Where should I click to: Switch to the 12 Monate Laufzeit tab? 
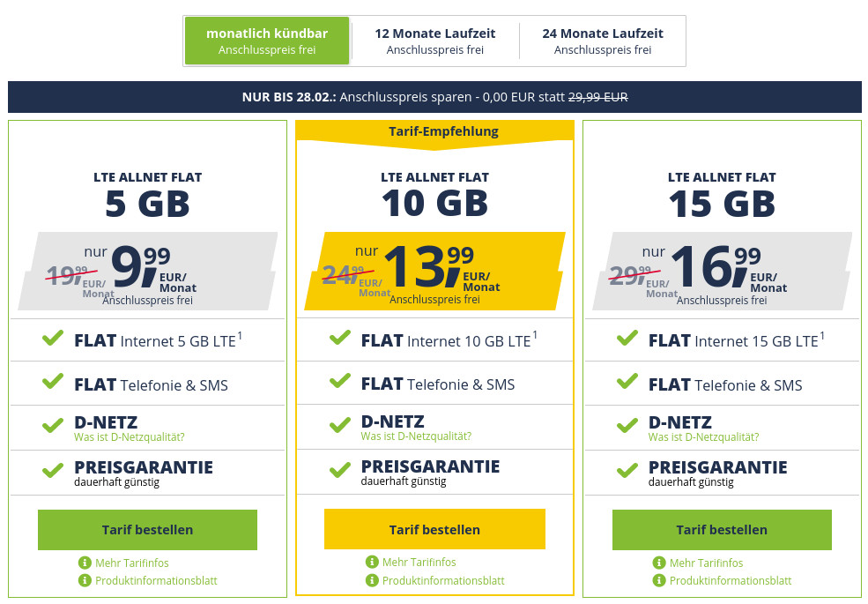click(434, 40)
